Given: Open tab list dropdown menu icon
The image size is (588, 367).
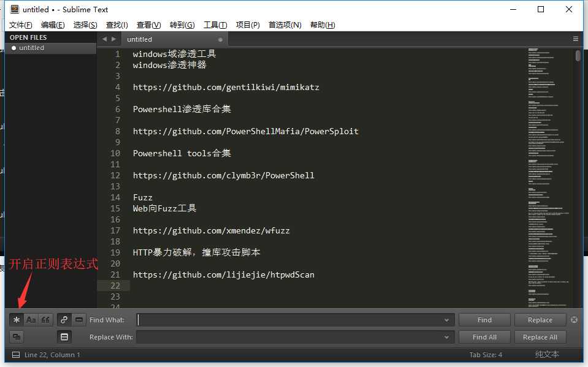Looking at the screenshot, I should (576, 39).
